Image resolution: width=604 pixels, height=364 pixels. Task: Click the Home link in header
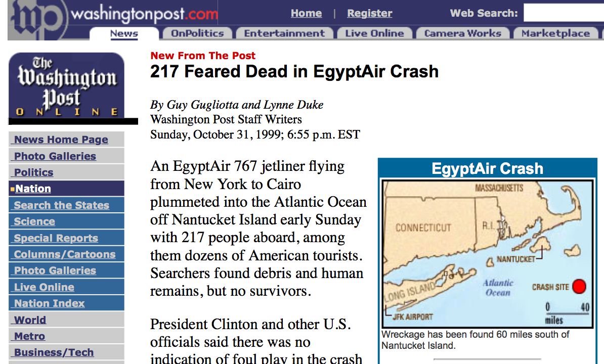[x=306, y=13]
